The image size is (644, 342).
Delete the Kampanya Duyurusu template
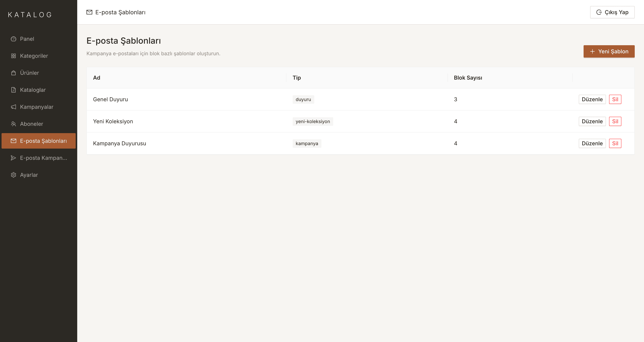(x=615, y=143)
